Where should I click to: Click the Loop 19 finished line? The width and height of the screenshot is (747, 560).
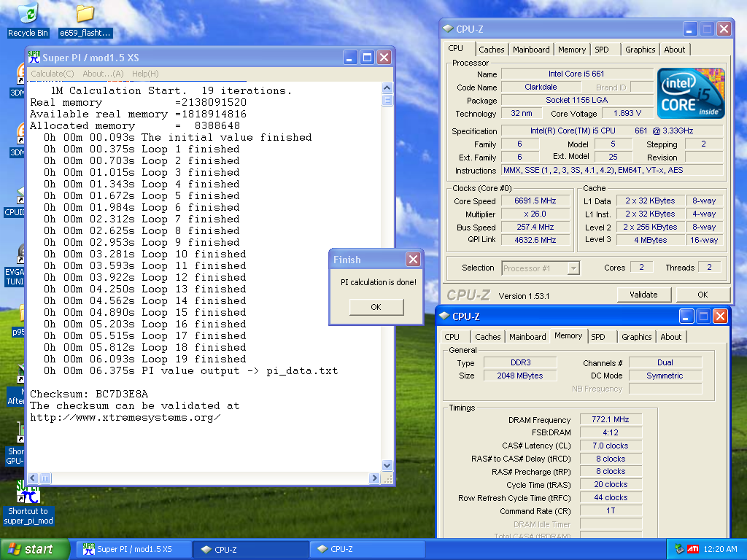click(145, 359)
